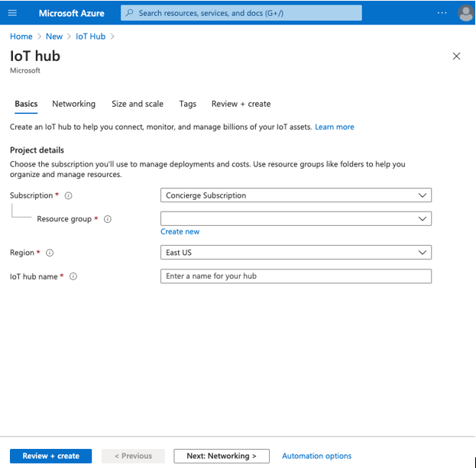Open the Learn more link
The width and height of the screenshot is (476, 468).
335,127
